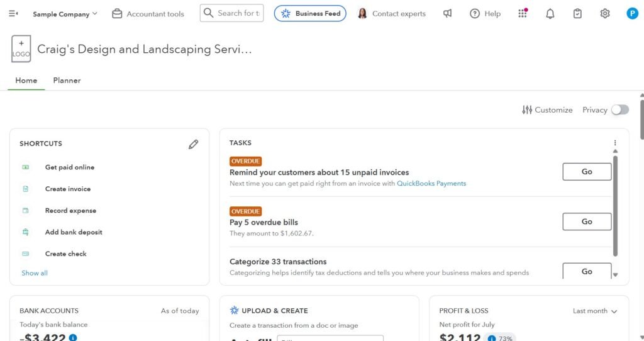The height and width of the screenshot is (341, 644).
Task: Follow the QuickBooks Payments link
Action: [x=431, y=184]
